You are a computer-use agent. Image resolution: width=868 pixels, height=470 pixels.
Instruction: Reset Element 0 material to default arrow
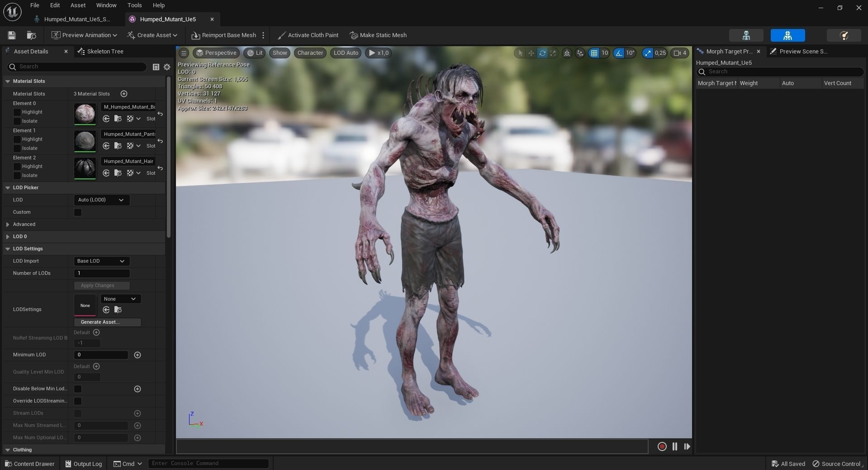160,114
